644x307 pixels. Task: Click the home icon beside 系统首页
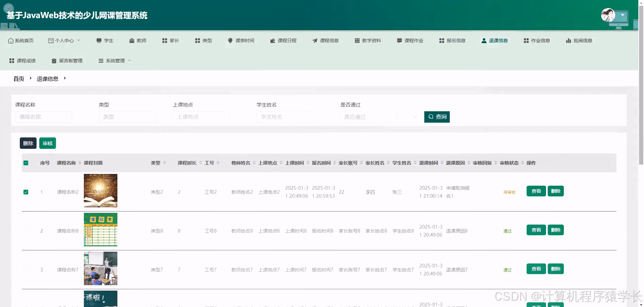point(11,41)
